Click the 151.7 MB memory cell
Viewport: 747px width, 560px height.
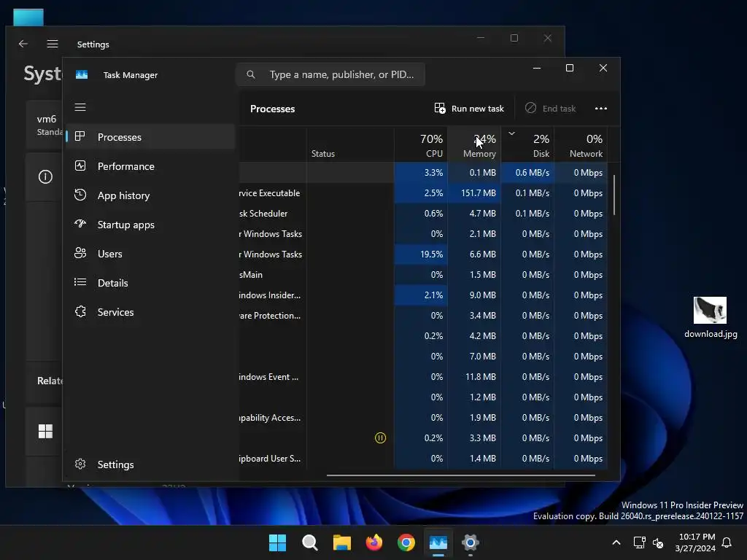474,192
